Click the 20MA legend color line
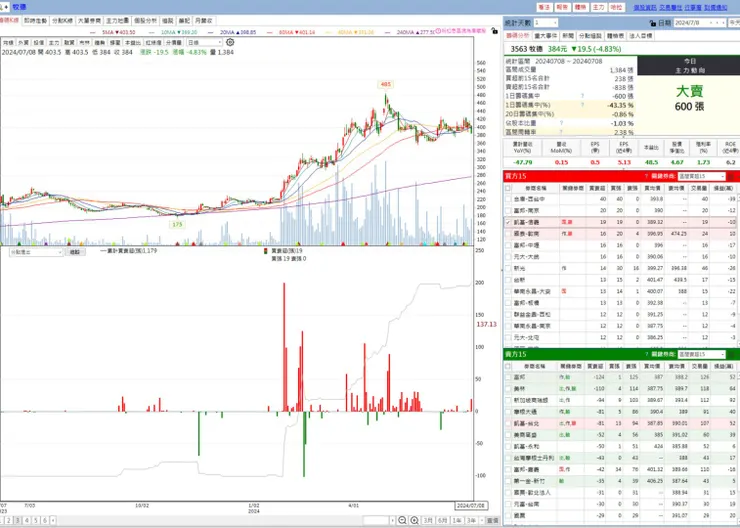Image resolution: width=740 pixels, height=528 pixels. pyautogui.click(x=212, y=32)
